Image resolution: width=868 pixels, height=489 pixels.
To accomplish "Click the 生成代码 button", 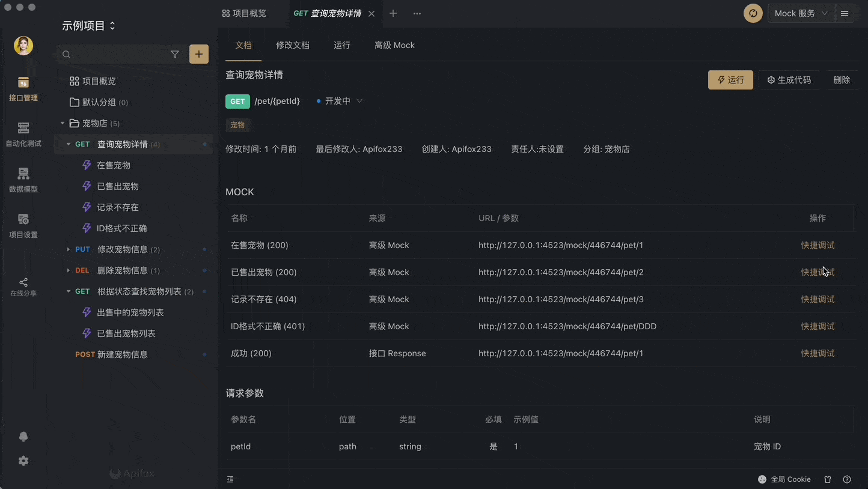I will (x=789, y=79).
